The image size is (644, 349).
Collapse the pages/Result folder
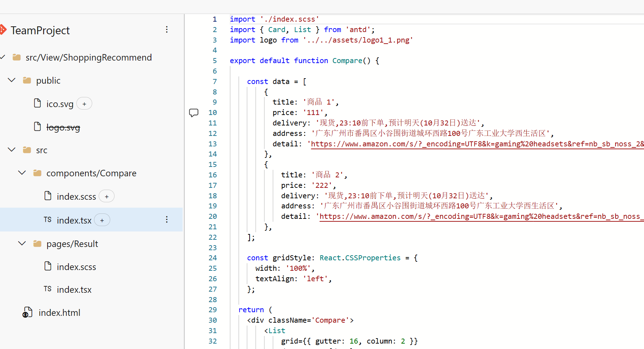click(x=22, y=244)
